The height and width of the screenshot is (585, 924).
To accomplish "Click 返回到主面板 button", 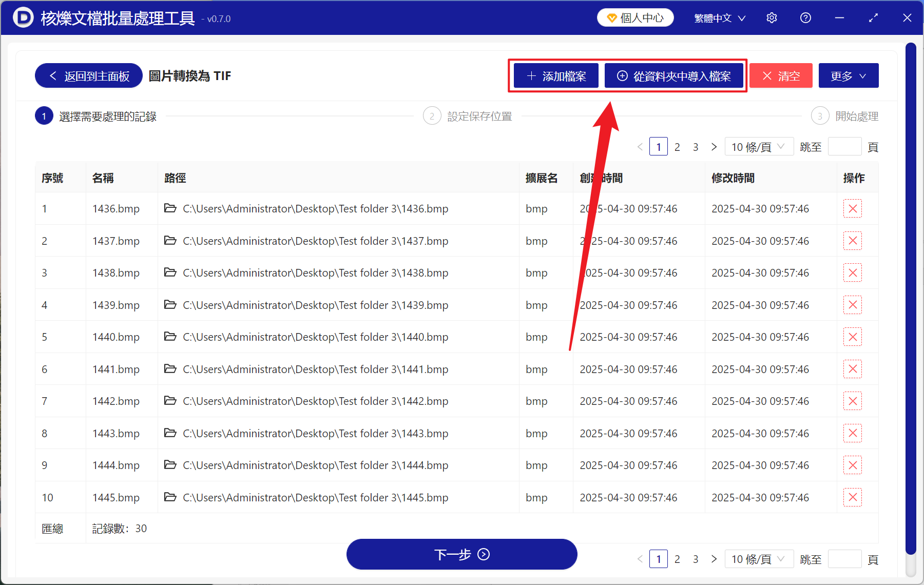I will (89, 76).
